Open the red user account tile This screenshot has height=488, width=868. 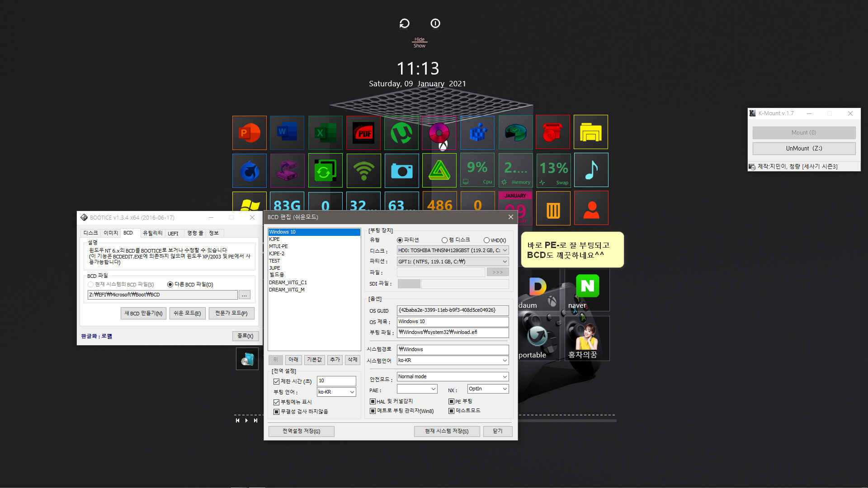[x=591, y=208]
